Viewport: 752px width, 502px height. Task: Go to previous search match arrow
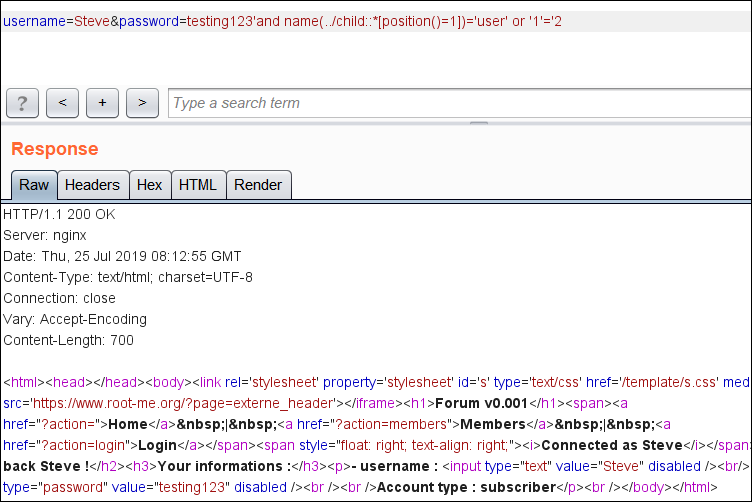(62, 103)
